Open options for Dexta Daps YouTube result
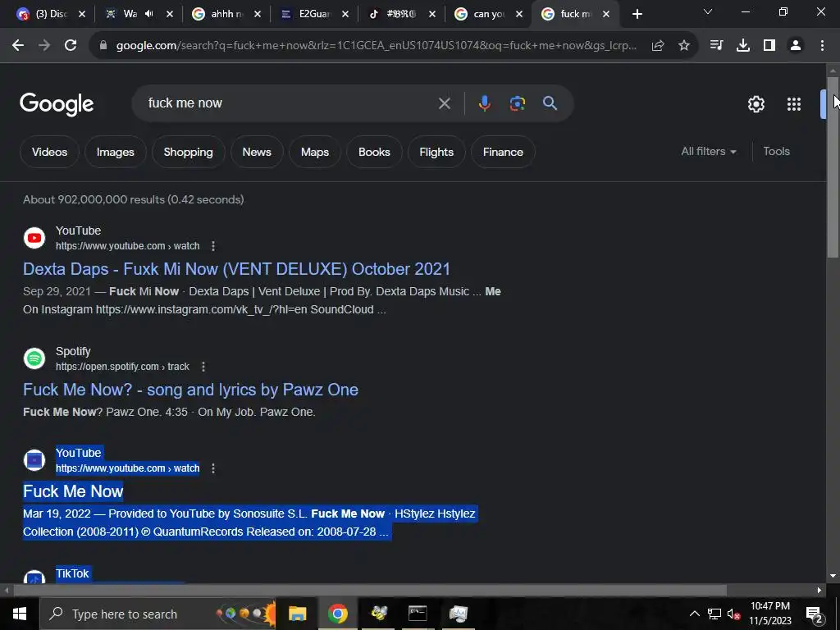Viewport: 840px width, 630px height. click(x=213, y=246)
